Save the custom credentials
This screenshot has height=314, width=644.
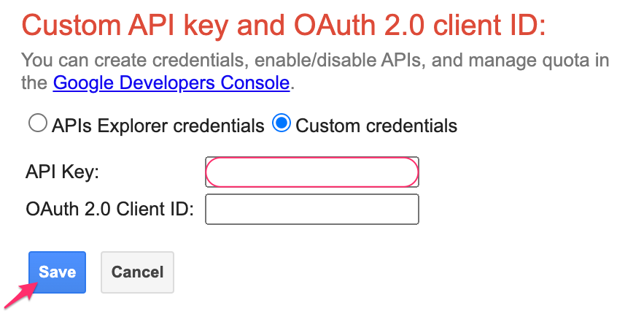pos(58,272)
